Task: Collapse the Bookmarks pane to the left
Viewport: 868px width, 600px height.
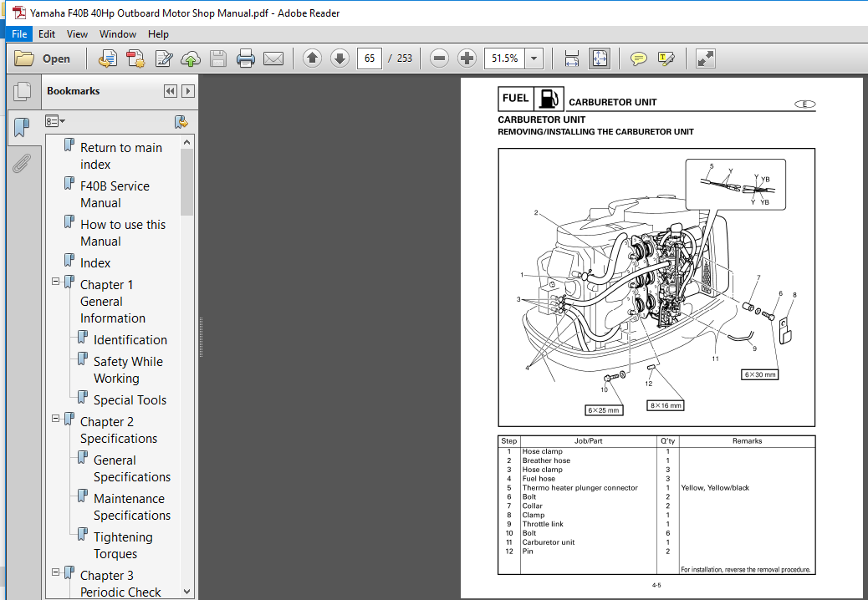Action: (x=170, y=91)
